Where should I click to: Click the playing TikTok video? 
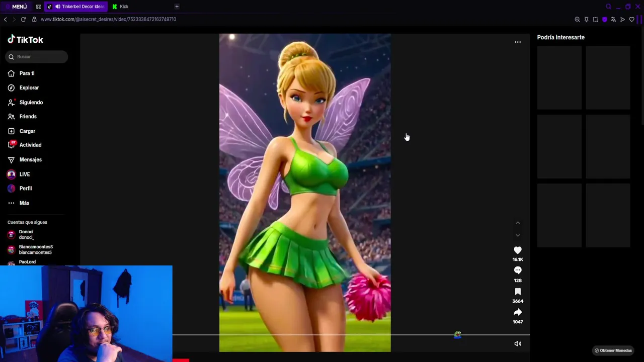pyautogui.click(x=305, y=193)
